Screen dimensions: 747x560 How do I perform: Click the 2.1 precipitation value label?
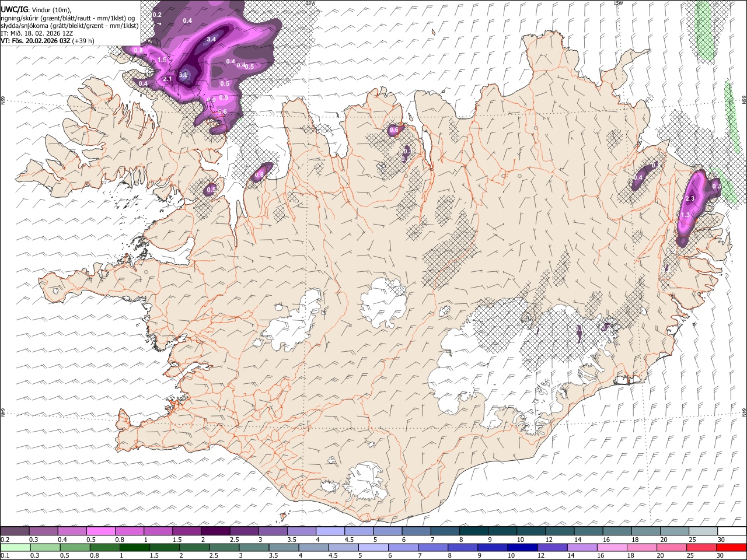click(x=167, y=79)
